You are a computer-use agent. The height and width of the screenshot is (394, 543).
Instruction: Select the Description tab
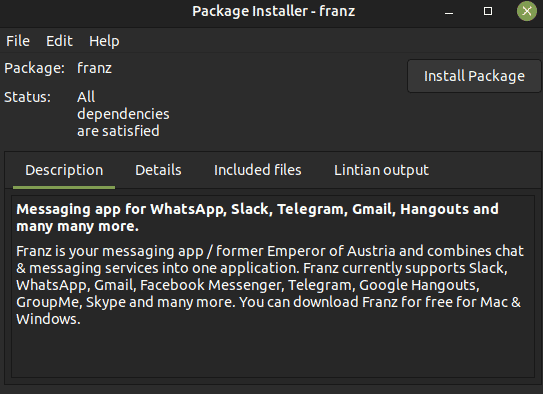click(64, 170)
